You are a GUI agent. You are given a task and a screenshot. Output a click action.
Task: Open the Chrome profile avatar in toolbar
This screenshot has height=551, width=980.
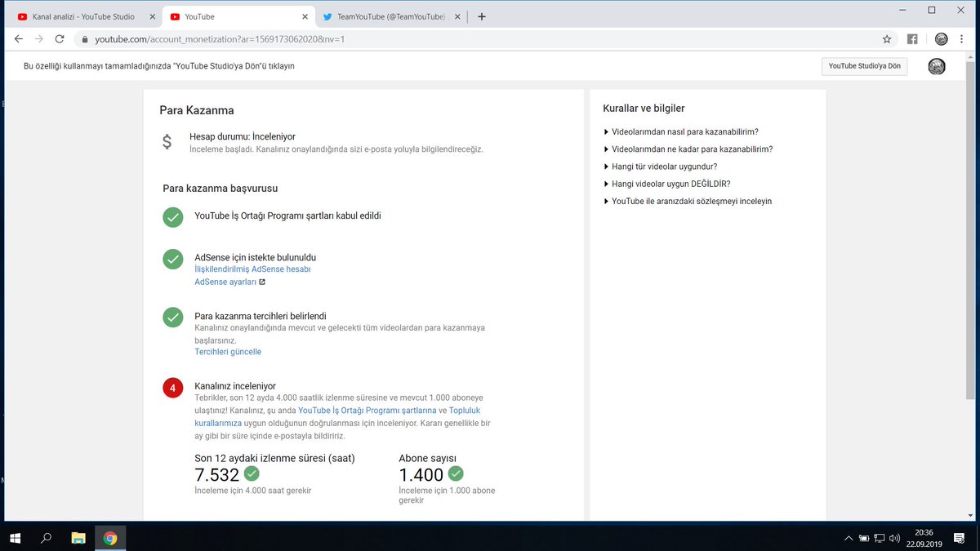[941, 38]
